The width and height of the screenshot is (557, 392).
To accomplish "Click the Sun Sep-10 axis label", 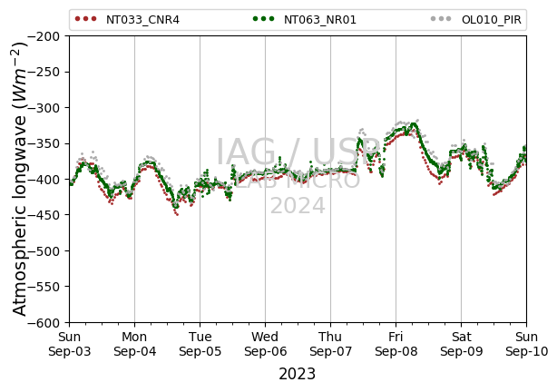I will click(527, 344).
